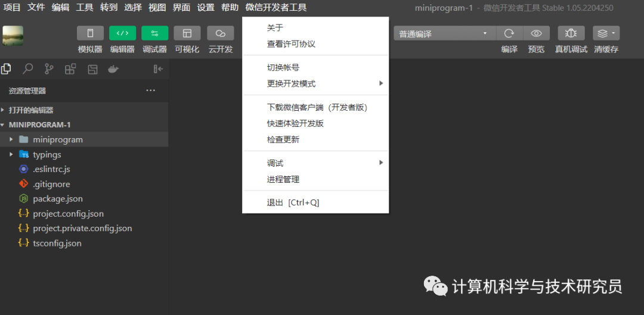Click the JSON braces icon beside tsconfig.json
This screenshot has height=315, width=644.
(24, 243)
